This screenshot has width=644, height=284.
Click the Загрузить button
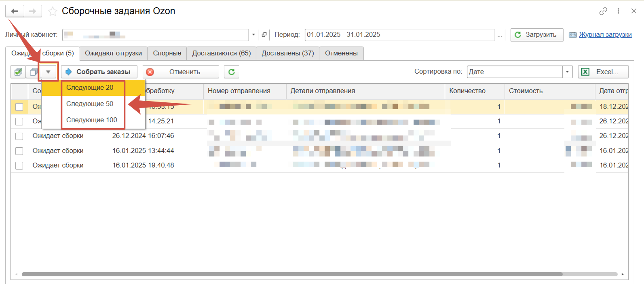pyautogui.click(x=537, y=35)
